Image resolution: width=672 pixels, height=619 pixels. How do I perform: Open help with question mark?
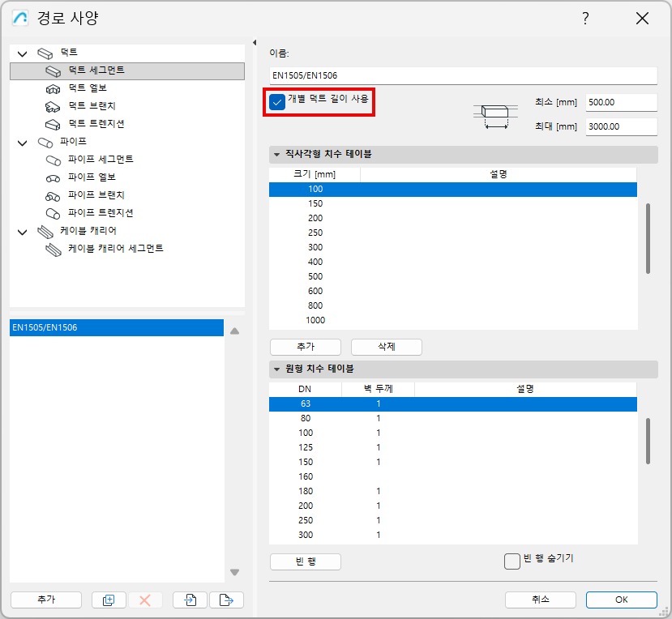585,19
